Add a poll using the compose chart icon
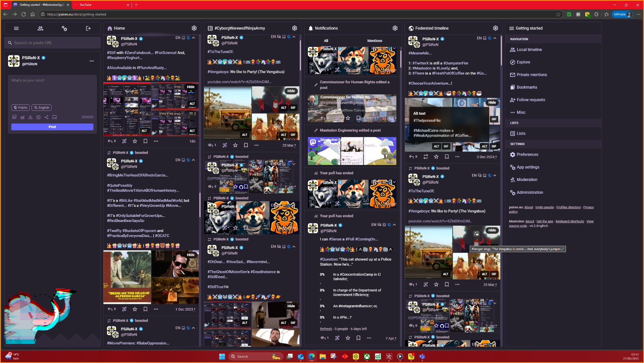Screen dimensions: 644x363 22,117
